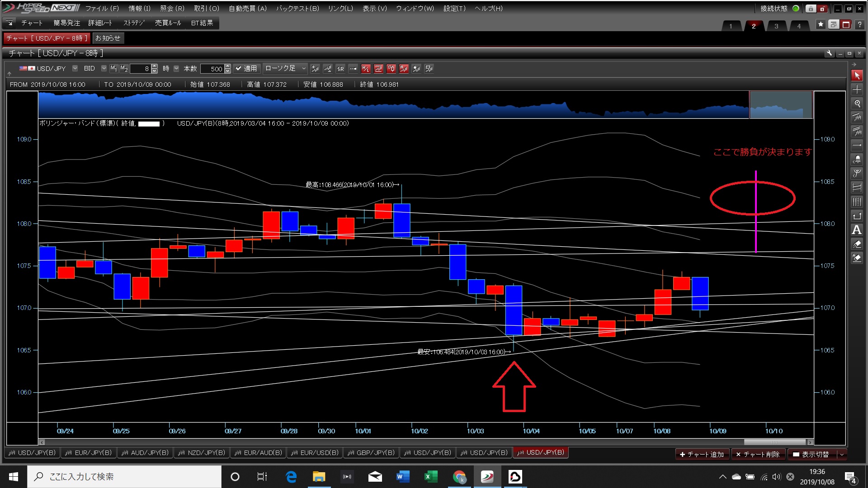Click the white Bollinger band color swatch
The height and width of the screenshot is (488, 868).
pos(149,124)
